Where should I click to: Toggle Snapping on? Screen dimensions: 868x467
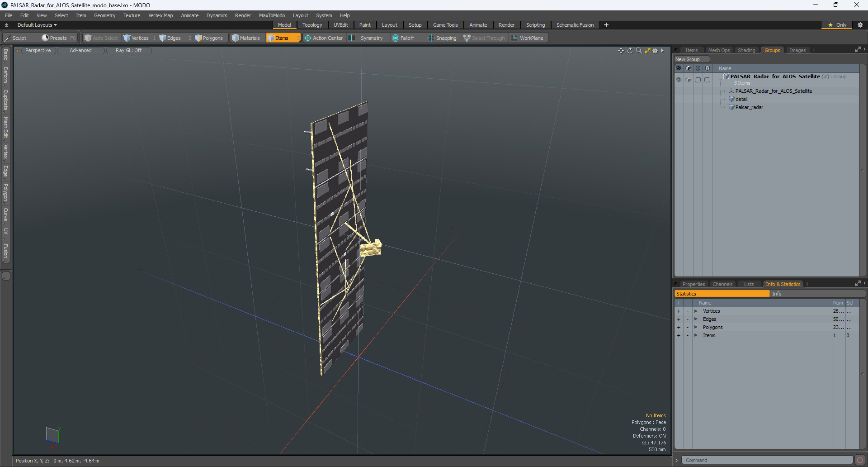coord(442,38)
